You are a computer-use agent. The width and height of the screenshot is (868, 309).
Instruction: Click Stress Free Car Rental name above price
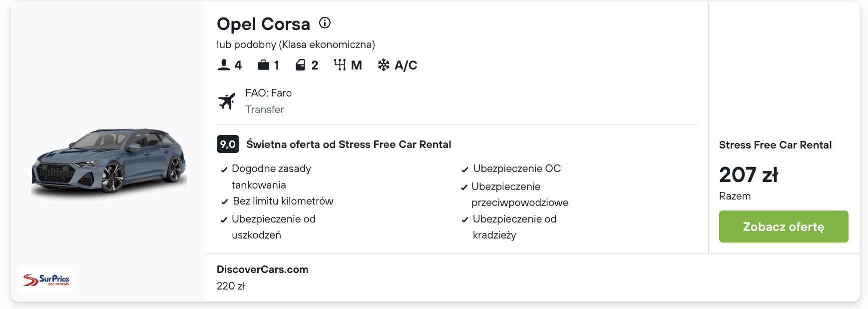click(775, 145)
